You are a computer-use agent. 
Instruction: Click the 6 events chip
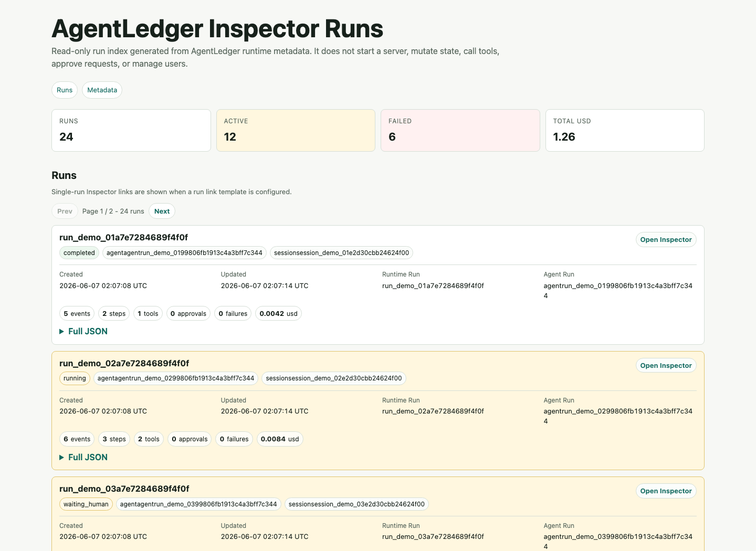[77, 439]
